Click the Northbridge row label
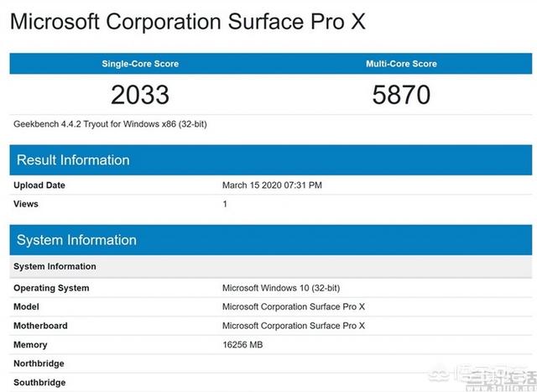Screen dimensions: 537x392 tap(39, 363)
